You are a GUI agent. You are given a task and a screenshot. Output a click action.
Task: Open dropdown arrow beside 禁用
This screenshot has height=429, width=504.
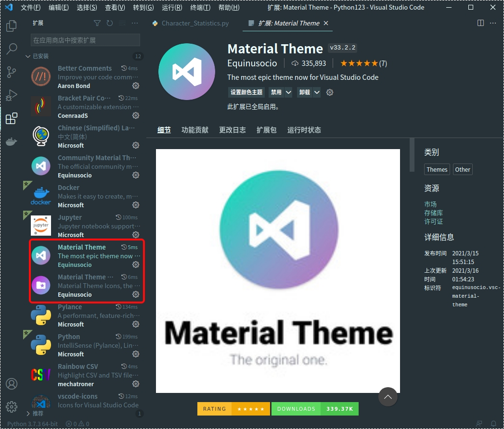tap(289, 92)
